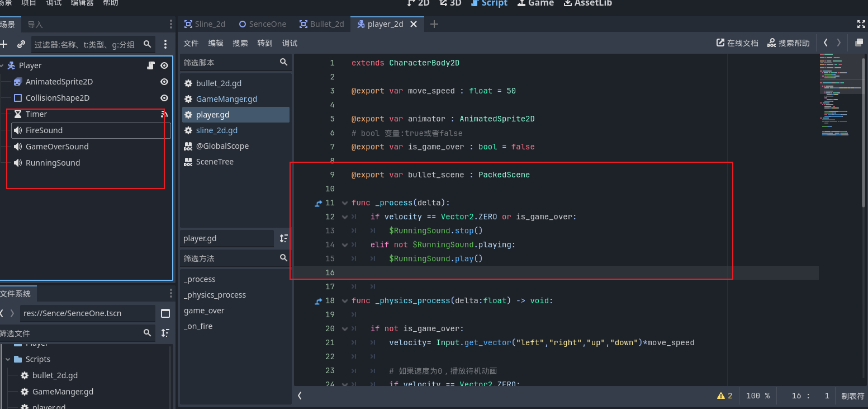The image size is (868, 409).
Task: Fold the elif block on line 14
Action: (x=344, y=245)
